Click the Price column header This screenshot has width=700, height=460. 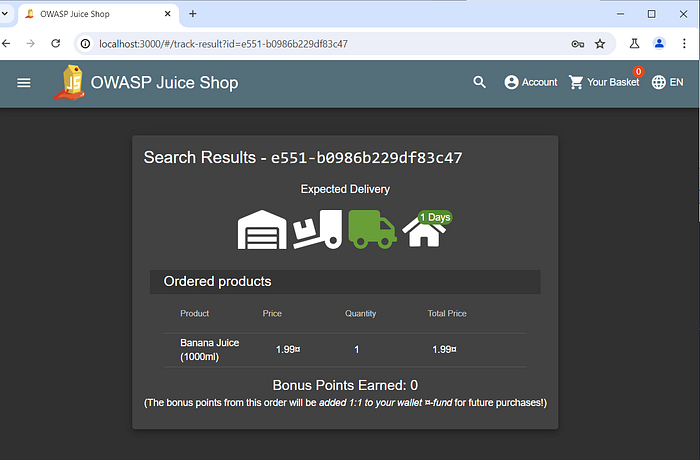pos(272,314)
